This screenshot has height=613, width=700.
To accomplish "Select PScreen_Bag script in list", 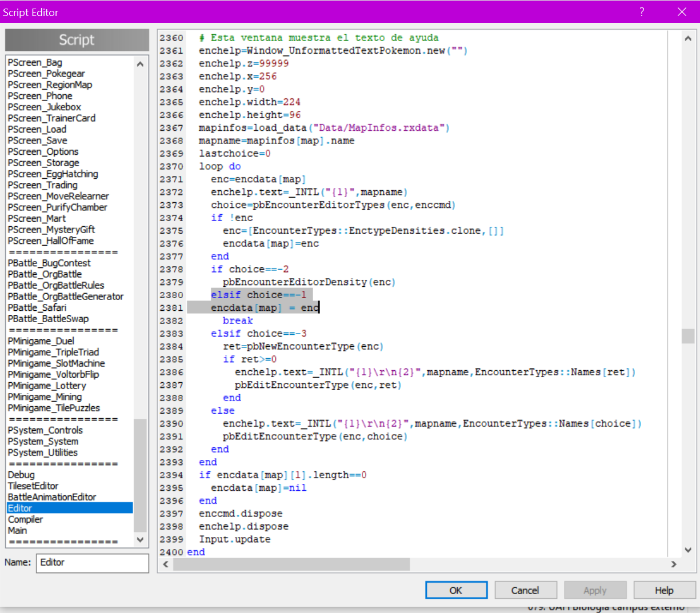I will coord(35,62).
